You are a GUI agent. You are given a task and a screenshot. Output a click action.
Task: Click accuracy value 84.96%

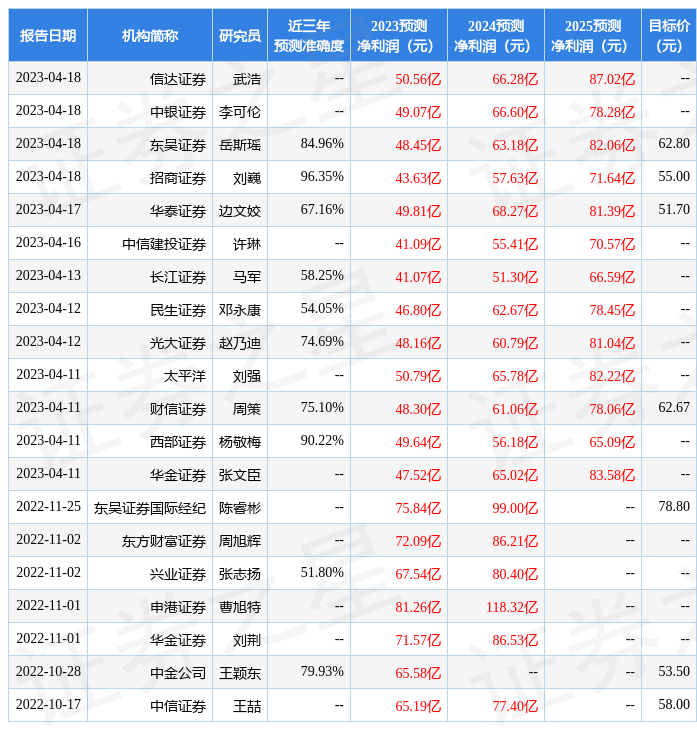[x=322, y=143]
